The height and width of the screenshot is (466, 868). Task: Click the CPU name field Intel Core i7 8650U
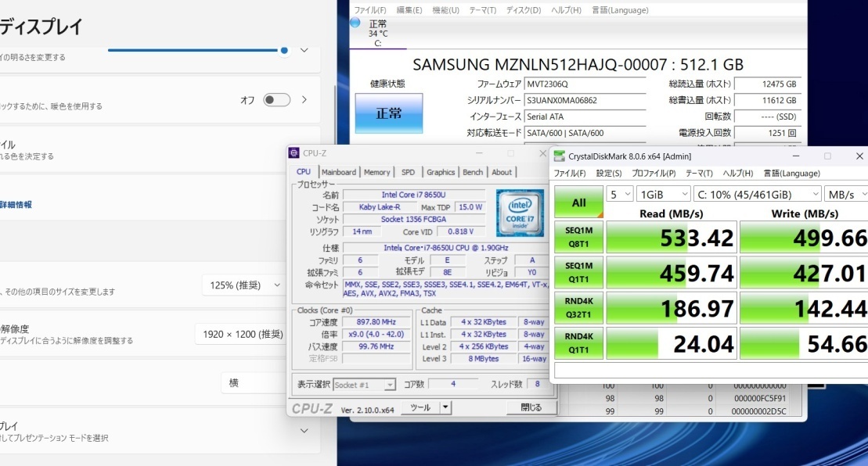414,195
